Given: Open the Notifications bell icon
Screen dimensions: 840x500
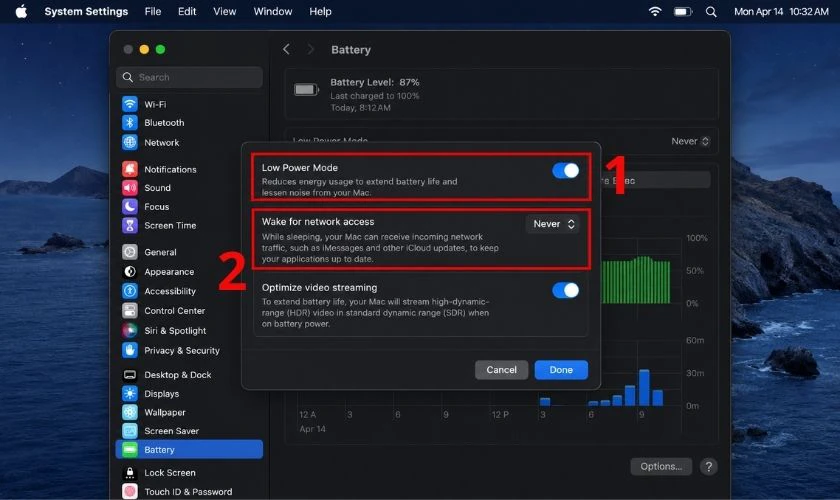Looking at the screenshot, I should tap(130, 169).
